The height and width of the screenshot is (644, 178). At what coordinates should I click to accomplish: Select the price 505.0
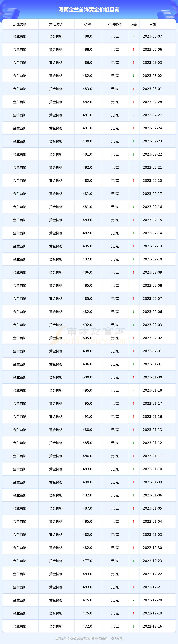click(87, 338)
